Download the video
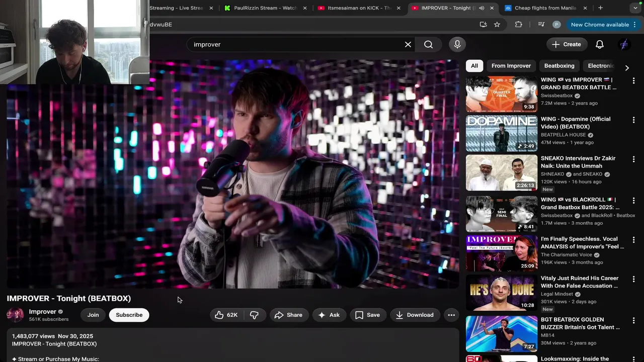Image resolution: width=644 pixels, height=362 pixels. coord(415,315)
